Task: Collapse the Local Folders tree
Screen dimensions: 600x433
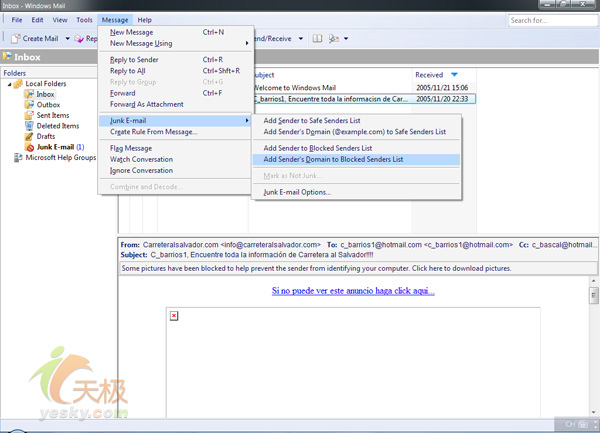Action: (x=10, y=84)
